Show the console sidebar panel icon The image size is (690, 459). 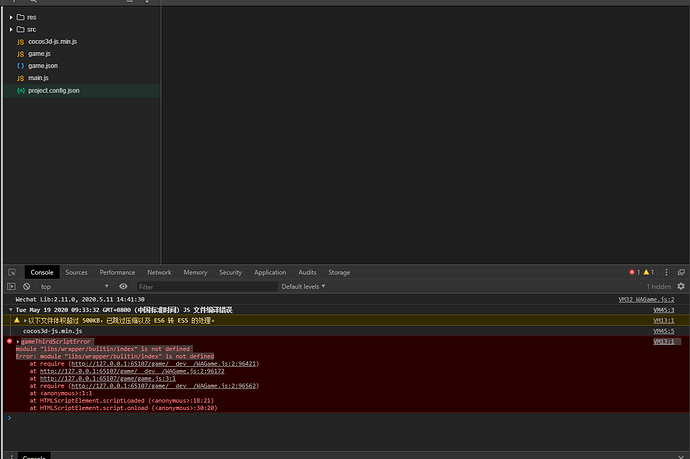pos(11,286)
